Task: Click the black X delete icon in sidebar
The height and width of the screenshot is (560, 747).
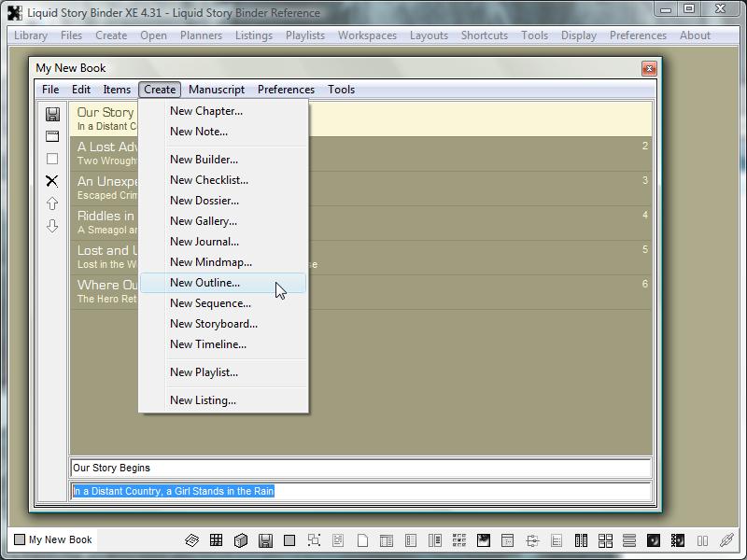Action: [x=52, y=181]
